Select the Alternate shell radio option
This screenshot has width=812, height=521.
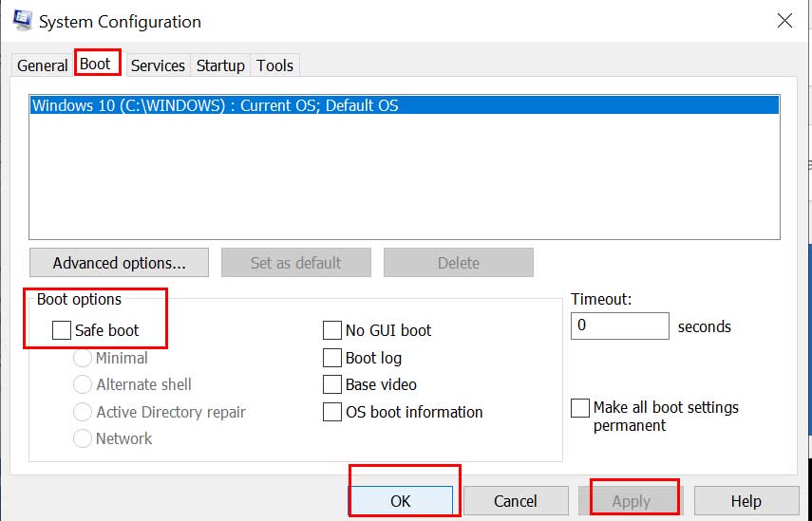click(83, 384)
